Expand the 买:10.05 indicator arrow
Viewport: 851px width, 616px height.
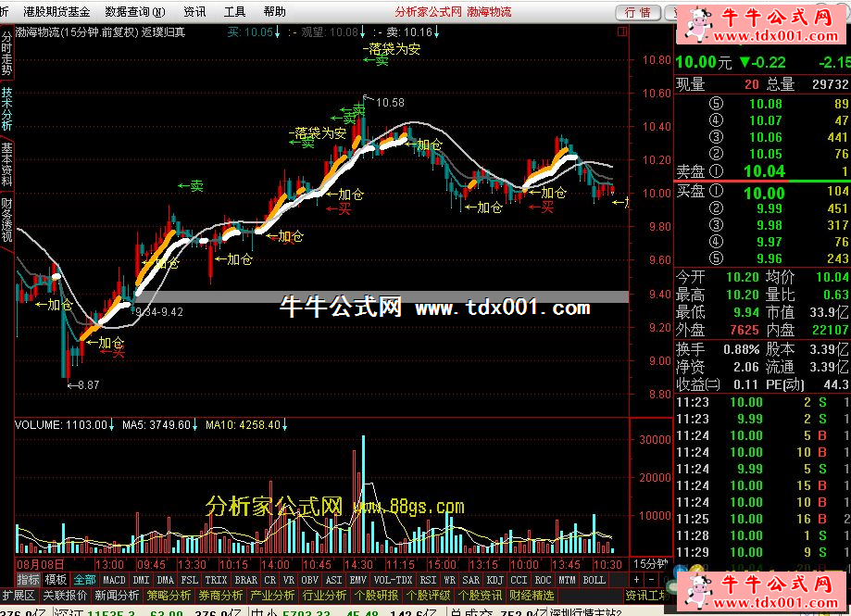click(277, 32)
